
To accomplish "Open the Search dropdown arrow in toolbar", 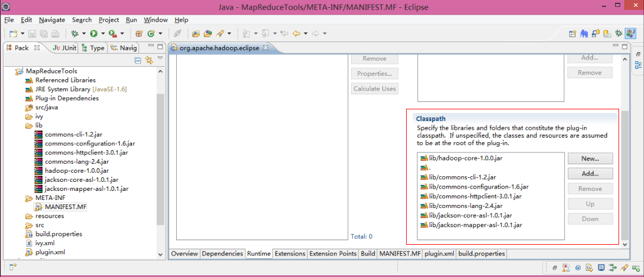I will click(x=229, y=33).
